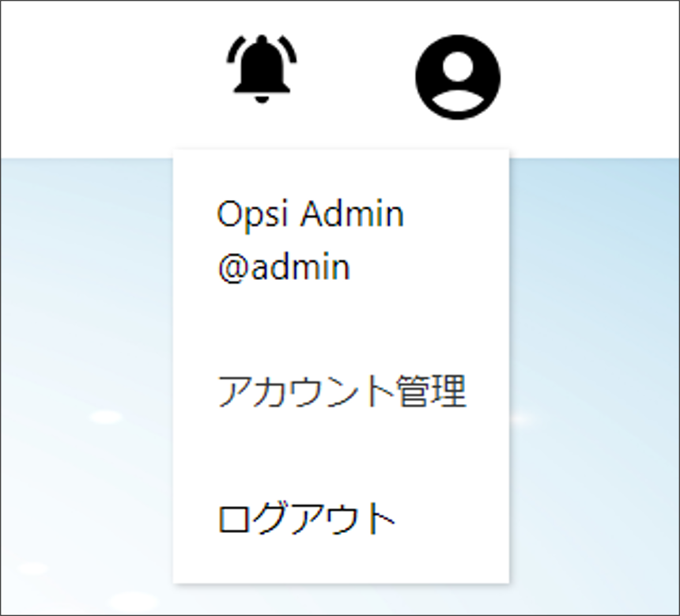
Task: Collapse the user dropdown via avatar icon
Action: (x=458, y=77)
